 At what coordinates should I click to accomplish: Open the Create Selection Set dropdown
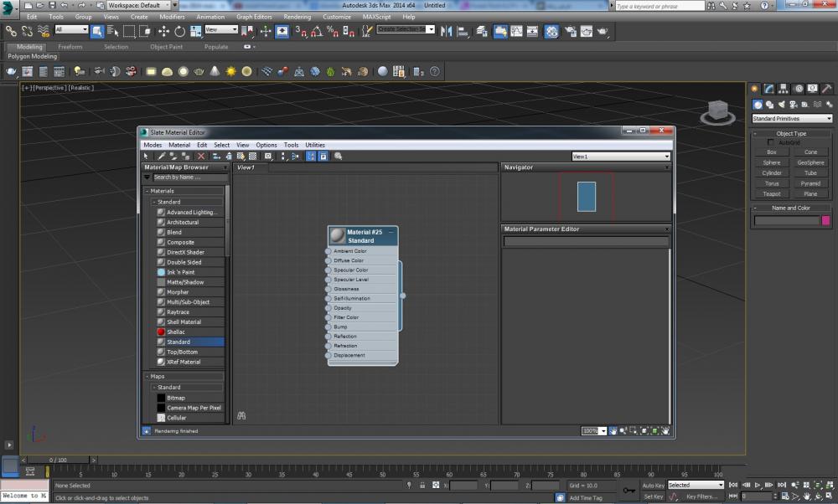(x=406, y=29)
